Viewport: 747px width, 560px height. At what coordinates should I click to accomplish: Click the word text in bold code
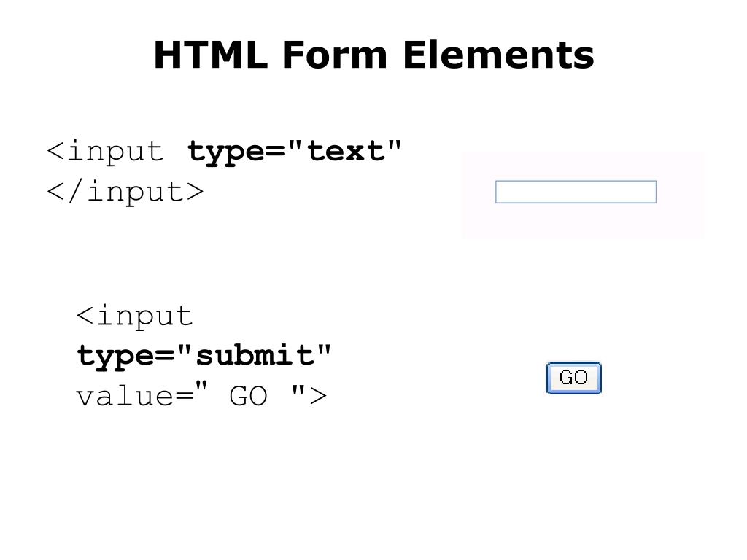(x=346, y=152)
